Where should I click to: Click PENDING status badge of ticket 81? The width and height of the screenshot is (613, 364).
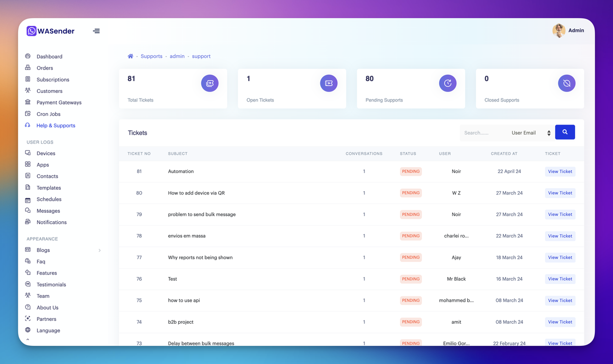(x=411, y=171)
